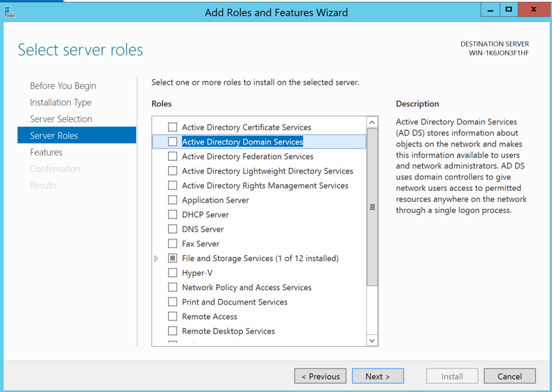Image resolution: width=552 pixels, height=392 pixels.
Task: Open the Installation Type step
Action: tap(60, 102)
